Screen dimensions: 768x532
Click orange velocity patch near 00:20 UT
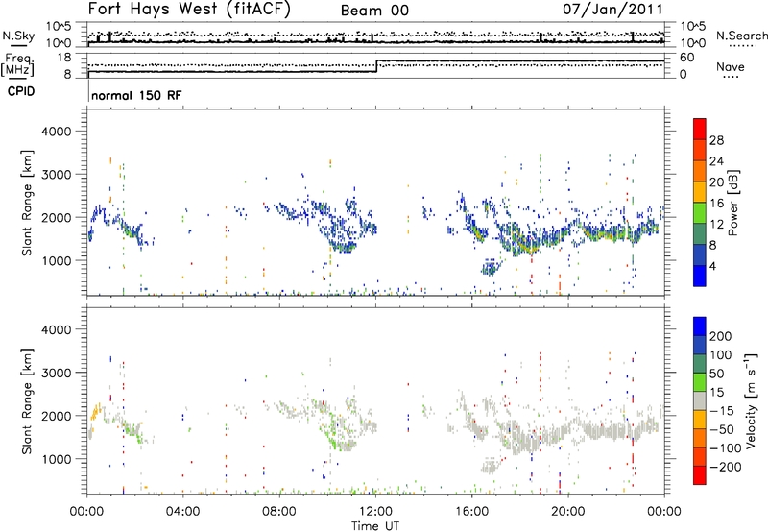(95, 410)
